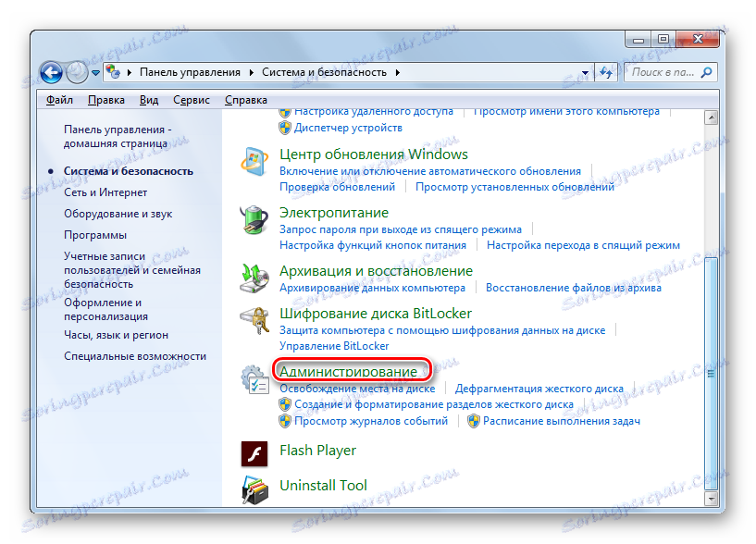Click the magnifier search icon
This screenshot has width=756, height=544.
(x=706, y=73)
